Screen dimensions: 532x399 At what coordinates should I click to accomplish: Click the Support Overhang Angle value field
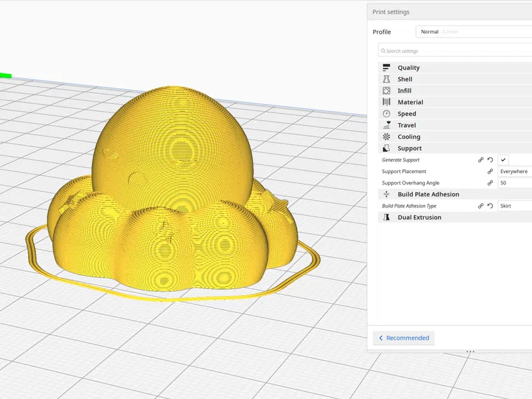(x=515, y=183)
